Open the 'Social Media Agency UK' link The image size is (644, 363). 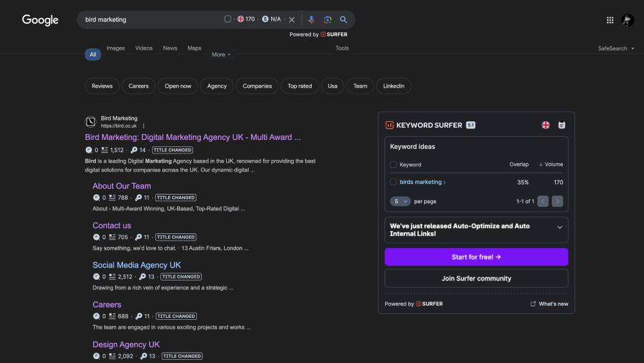[137, 265]
